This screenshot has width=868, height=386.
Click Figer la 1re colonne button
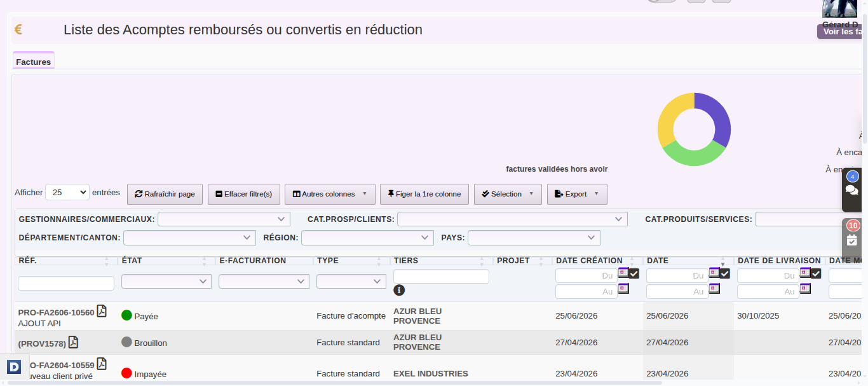tap(424, 194)
